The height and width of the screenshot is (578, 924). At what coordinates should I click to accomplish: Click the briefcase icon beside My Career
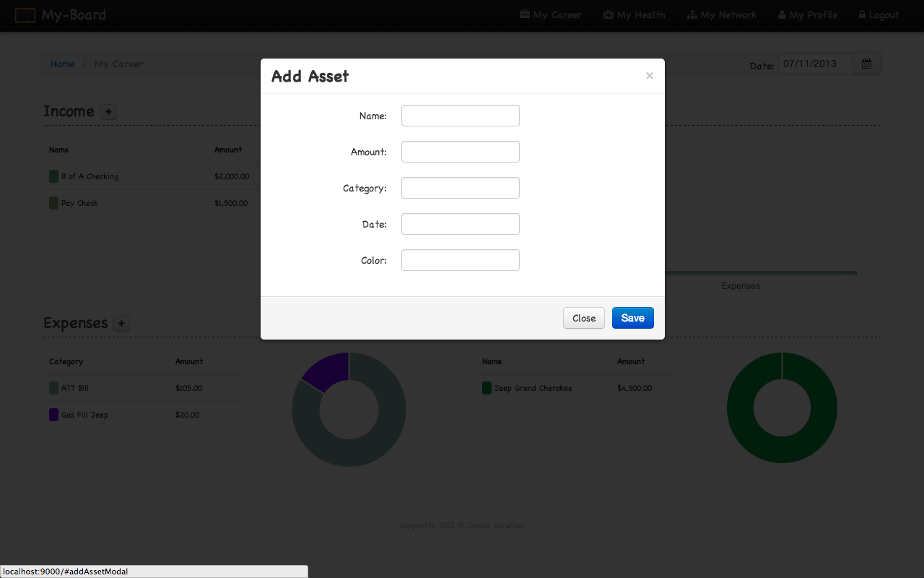coord(525,14)
